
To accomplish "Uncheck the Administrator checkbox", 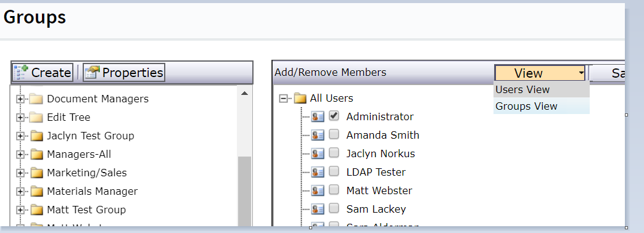I will (x=334, y=116).
